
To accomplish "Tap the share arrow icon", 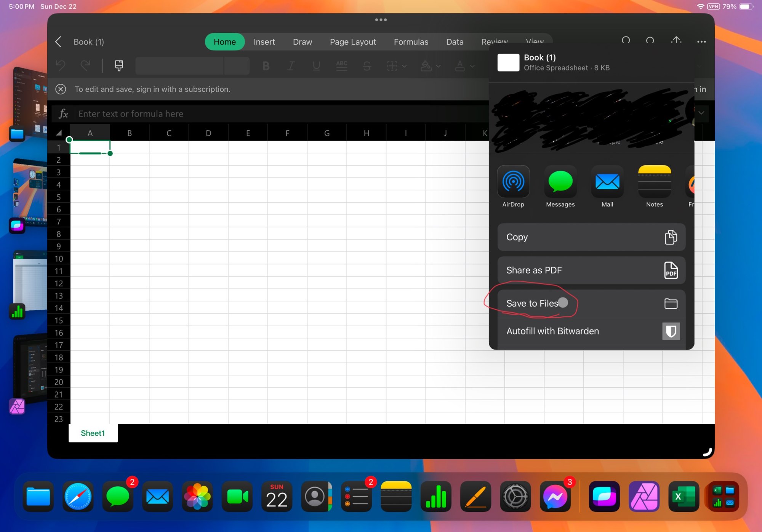I will point(676,41).
